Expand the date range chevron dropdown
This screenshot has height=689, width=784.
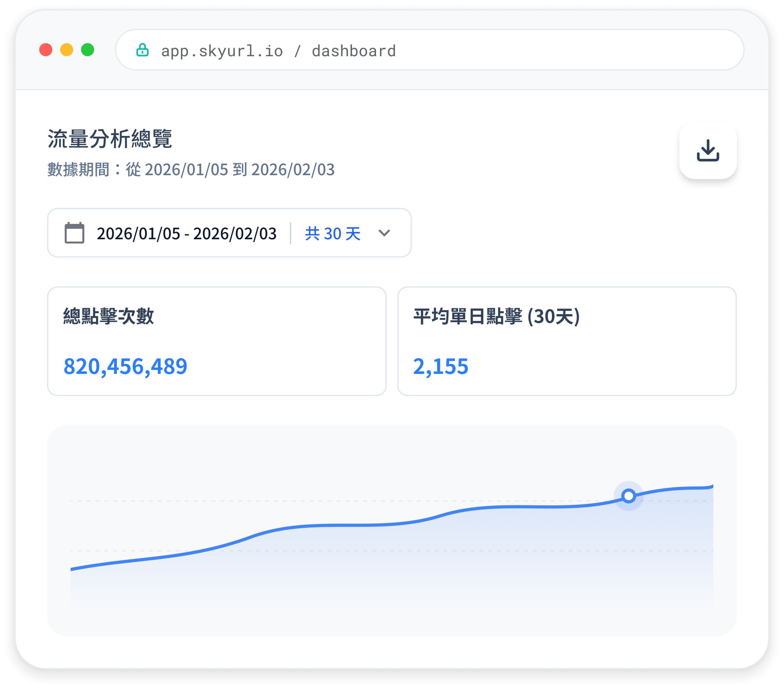[384, 233]
